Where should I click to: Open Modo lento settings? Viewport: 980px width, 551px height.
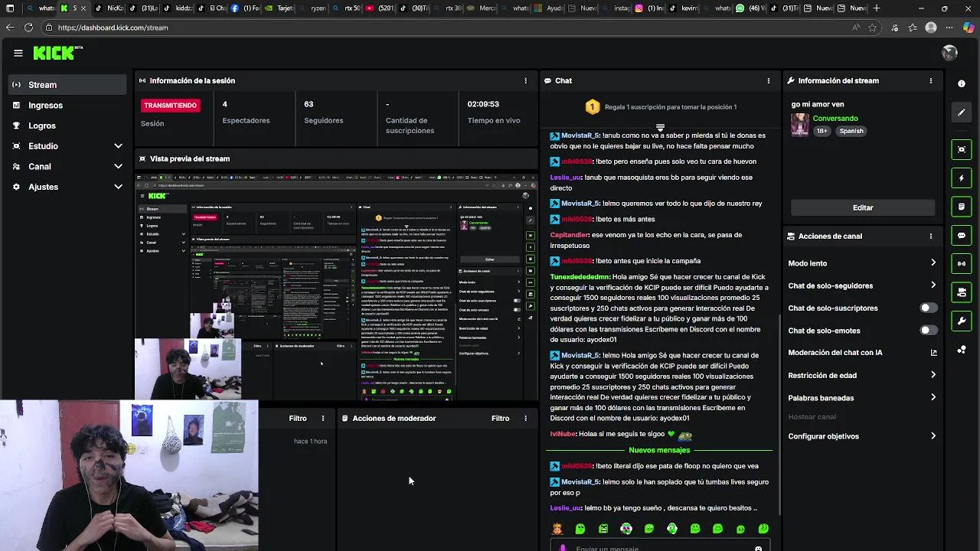[862, 263]
